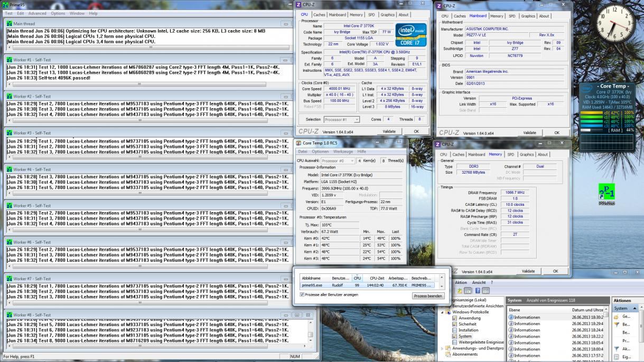The image size is (644, 362).
Task: Switch to the Caches tab in CPU-Z CPU window
Action: click(x=320, y=15)
